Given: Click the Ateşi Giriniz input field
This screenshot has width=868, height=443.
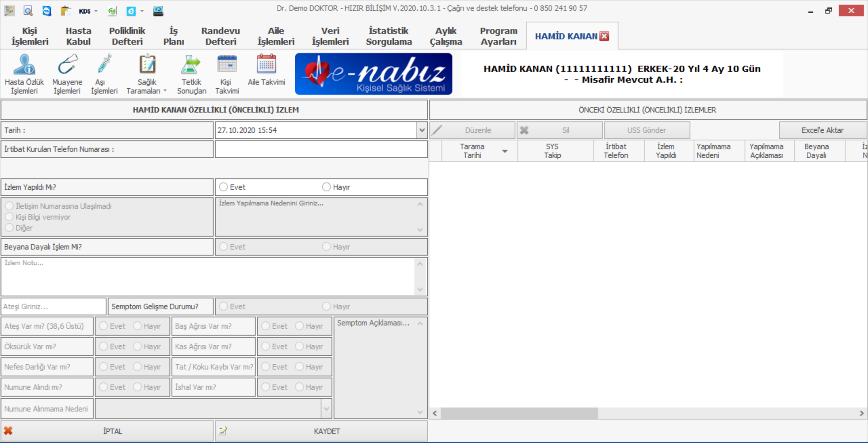Looking at the screenshot, I should coord(53,306).
